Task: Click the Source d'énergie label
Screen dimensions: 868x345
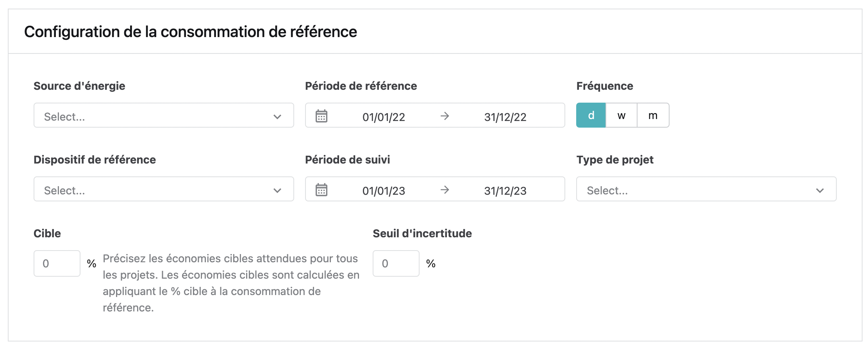Action: pyautogui.click(x=79, y=86)
